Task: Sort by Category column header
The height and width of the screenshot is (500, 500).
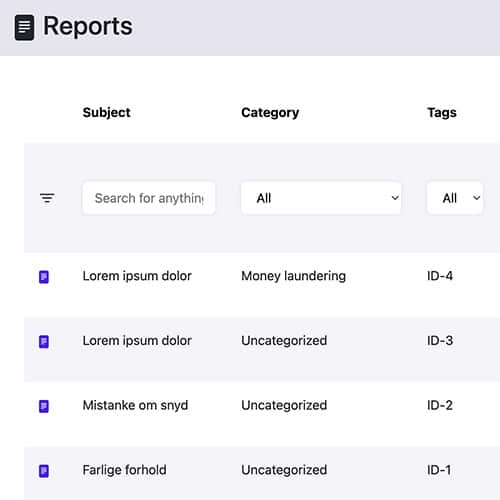Action: point(270,113)
